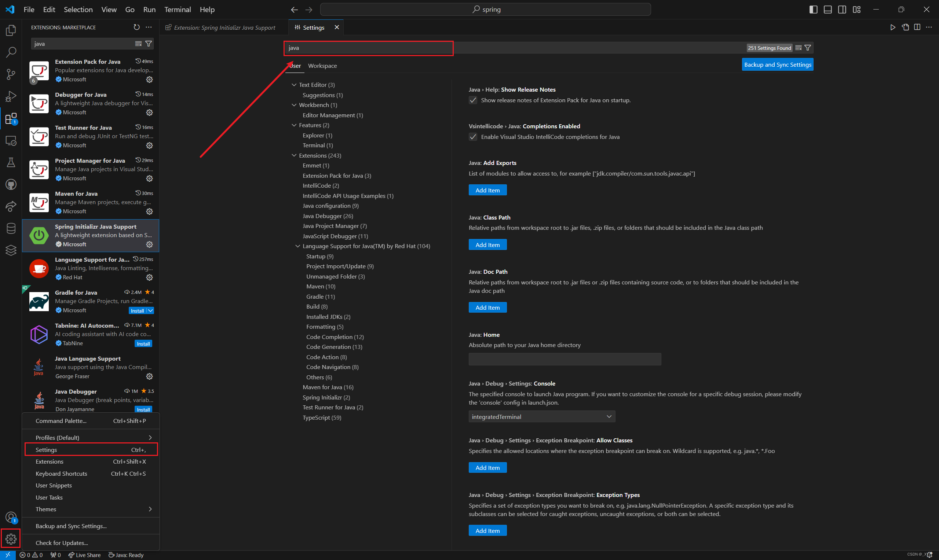The height and width of the screenshot is (560, 939).
Task: Click the Manage gear icon
Action: pos(11,539)
